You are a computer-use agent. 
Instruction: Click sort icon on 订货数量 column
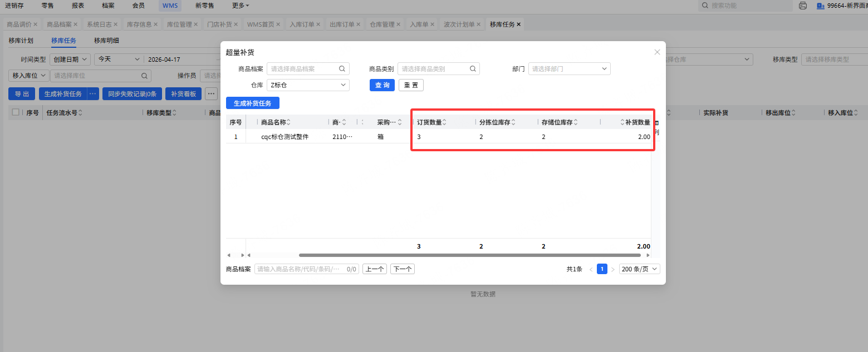pyautogui.click(x=445, y=122)
